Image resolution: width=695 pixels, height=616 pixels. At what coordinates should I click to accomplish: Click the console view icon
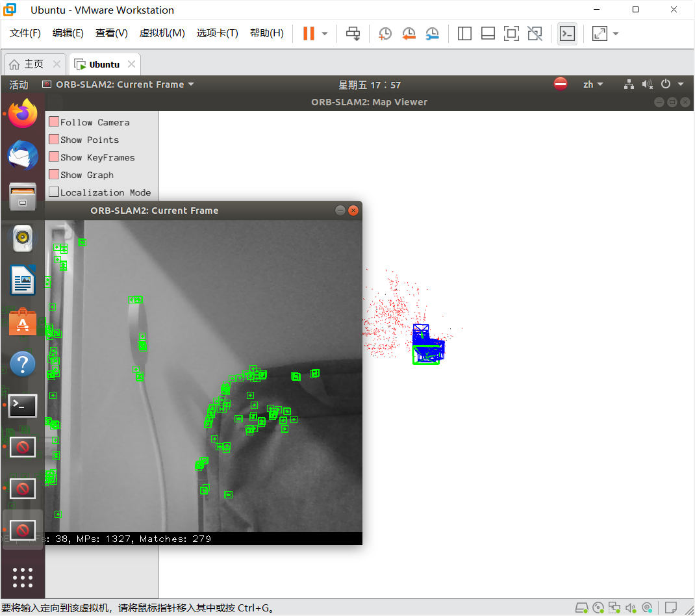pos(567,34)
